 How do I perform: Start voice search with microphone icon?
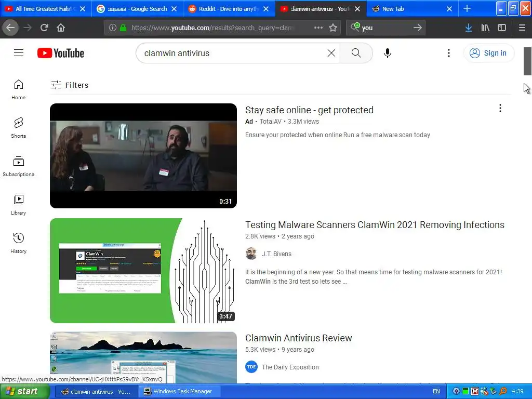click(388, 53)
